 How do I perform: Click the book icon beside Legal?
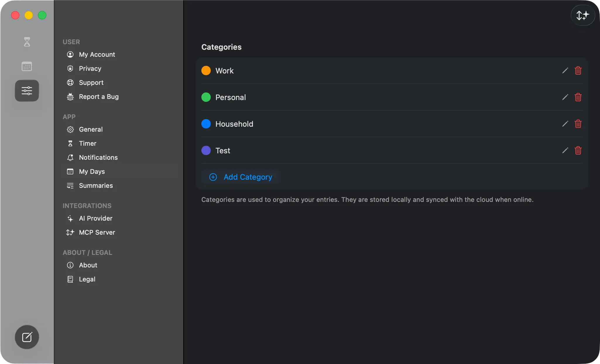(70, 279)
